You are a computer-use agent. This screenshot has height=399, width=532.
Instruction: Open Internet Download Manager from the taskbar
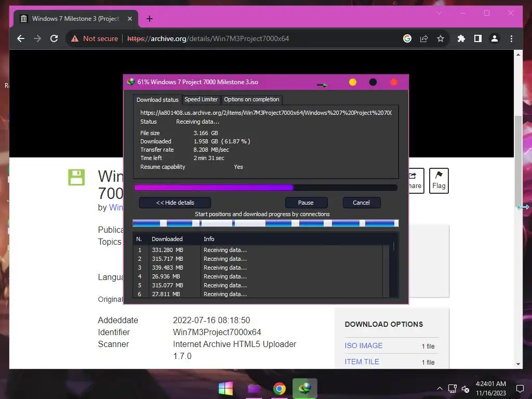tap(304, 389)
